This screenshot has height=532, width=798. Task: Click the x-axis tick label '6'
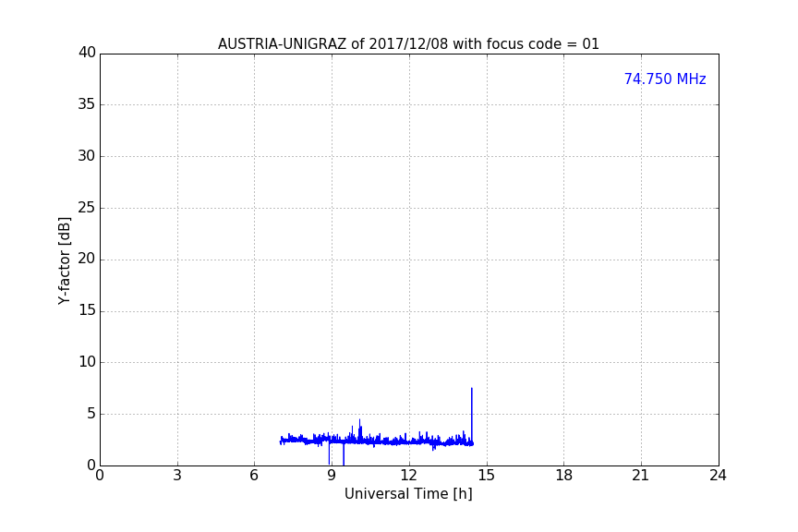255,476
